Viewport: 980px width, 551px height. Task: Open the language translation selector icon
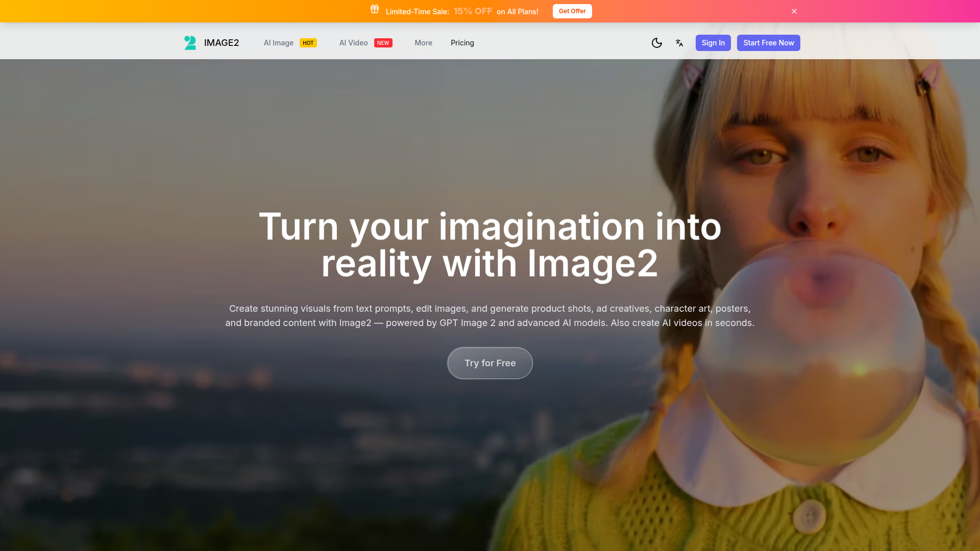tap(679, 43)
